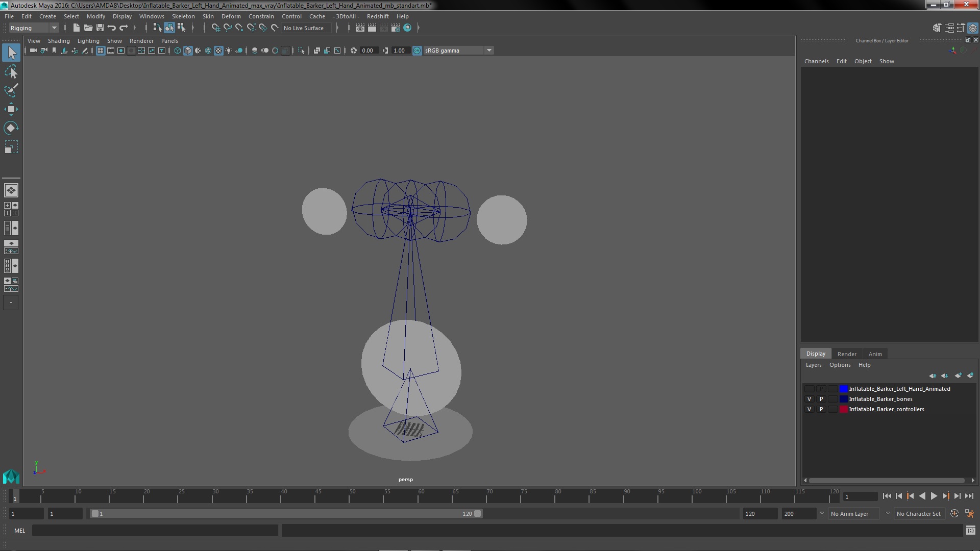The width and height of the screenshot is (980, 551).
Task: Toggle visibility V for Inflatable_Barker_bones
Action: [x=808, y=399]
